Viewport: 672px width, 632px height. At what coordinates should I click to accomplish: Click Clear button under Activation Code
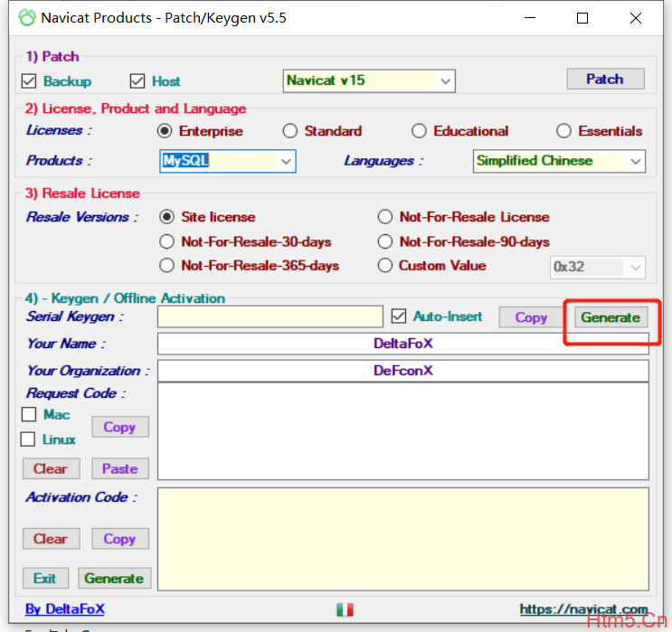click(x=51, y=539)
